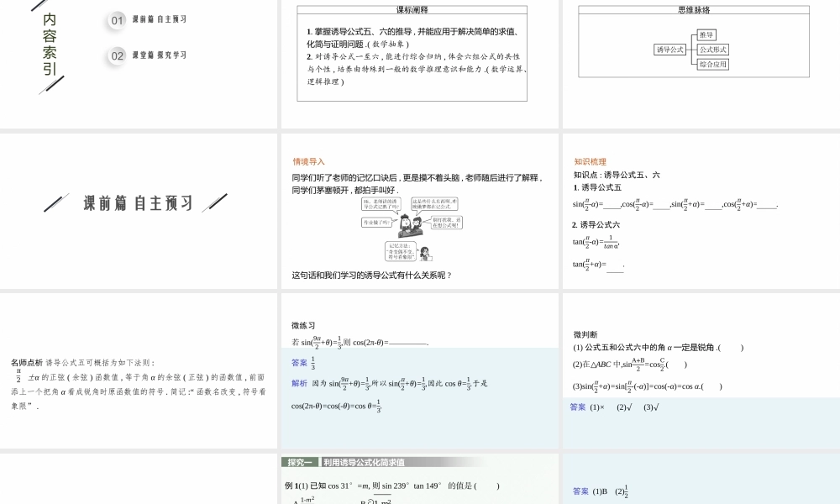Click the 综合应用 box in diagram
The image size is (840, 504).
click(x=713, y=64)
